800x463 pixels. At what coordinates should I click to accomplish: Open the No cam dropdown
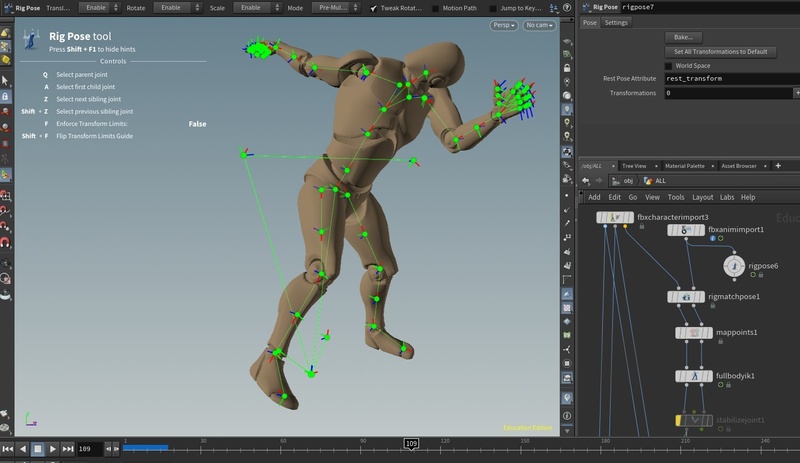[540, 25]
